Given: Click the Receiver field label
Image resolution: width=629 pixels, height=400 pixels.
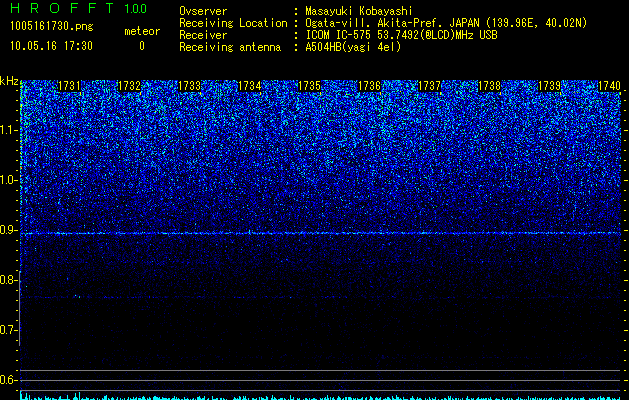Looking at the screenshot, I should 203,35.
